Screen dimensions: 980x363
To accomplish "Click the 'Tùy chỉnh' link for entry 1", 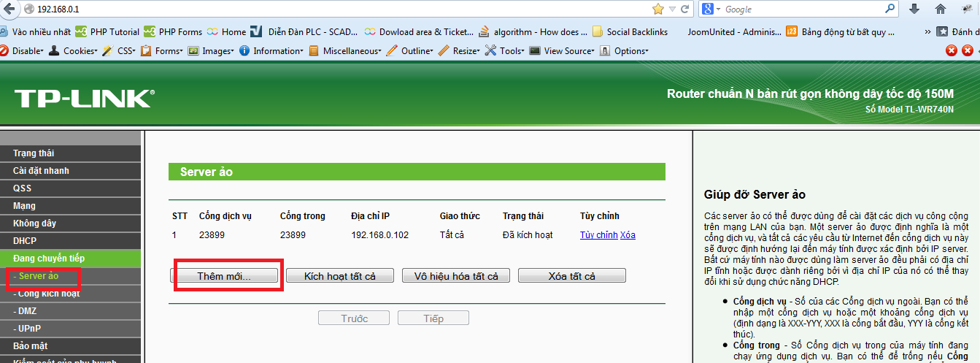I will click(x=598, y=235).
